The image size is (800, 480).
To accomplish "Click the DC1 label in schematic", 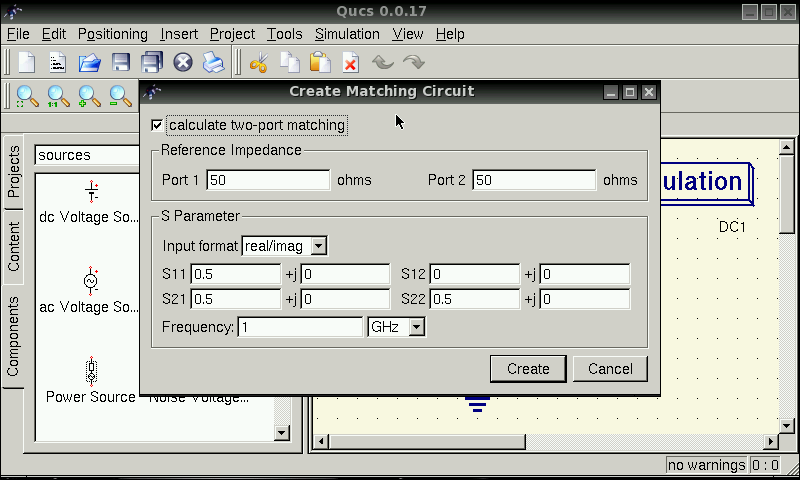I will (732, 226).
